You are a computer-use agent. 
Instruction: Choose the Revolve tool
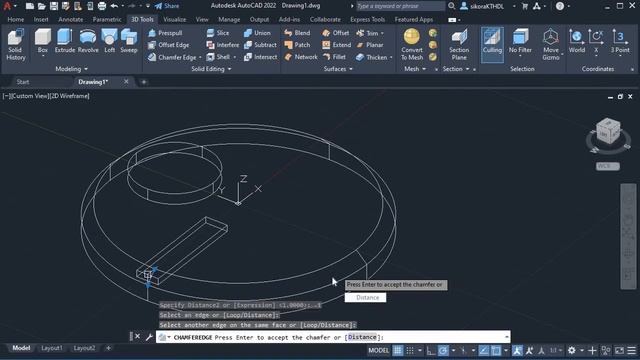click(x=88, y=41)
